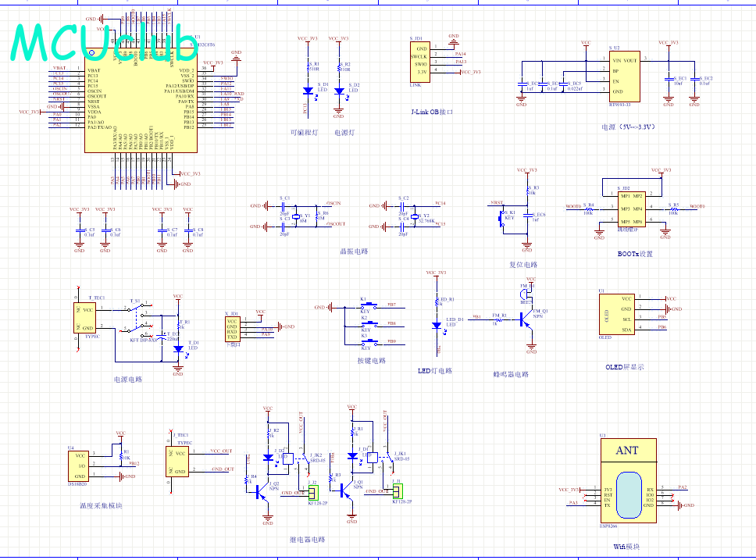Click the S_EC6 reset capacitor

(527, 214)
